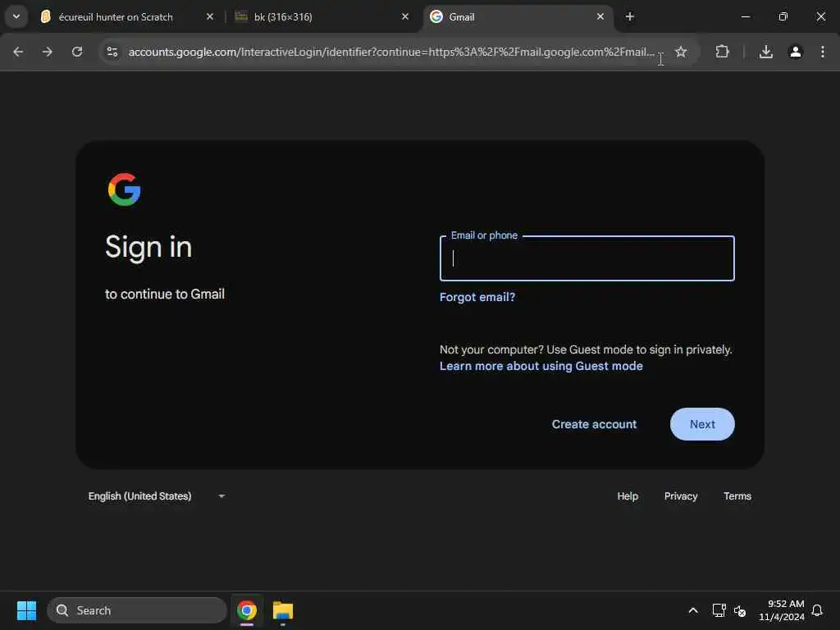Restore down the Chrome window

pyautogui.click(x=783, y=16)
